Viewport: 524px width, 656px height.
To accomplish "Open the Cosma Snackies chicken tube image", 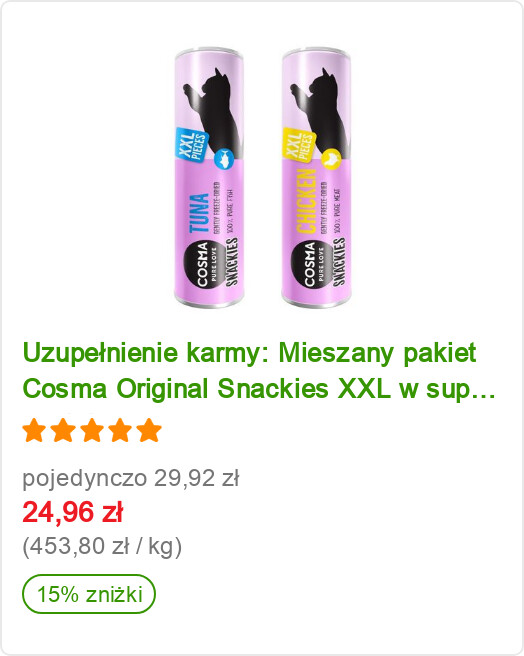I will (x=316, y=178).
